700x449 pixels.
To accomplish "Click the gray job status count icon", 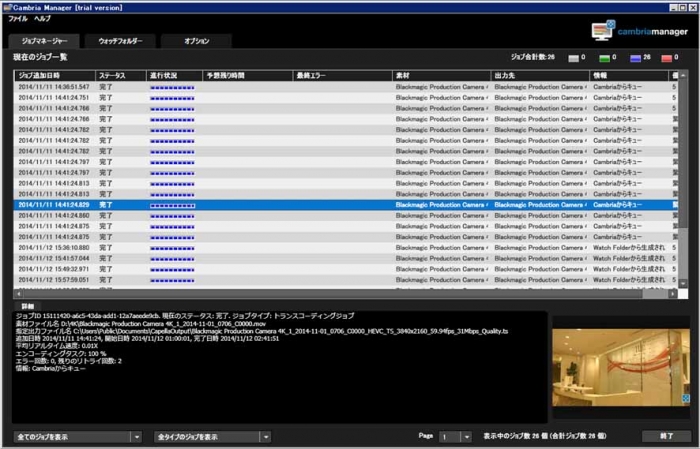I will tap(573, 58).
